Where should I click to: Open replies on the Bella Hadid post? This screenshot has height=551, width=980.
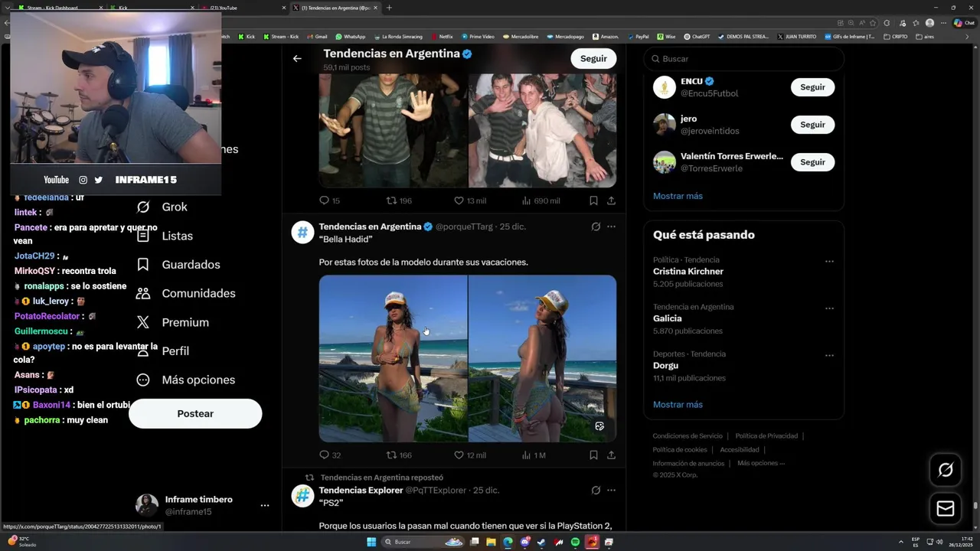[x=330, y=455]
